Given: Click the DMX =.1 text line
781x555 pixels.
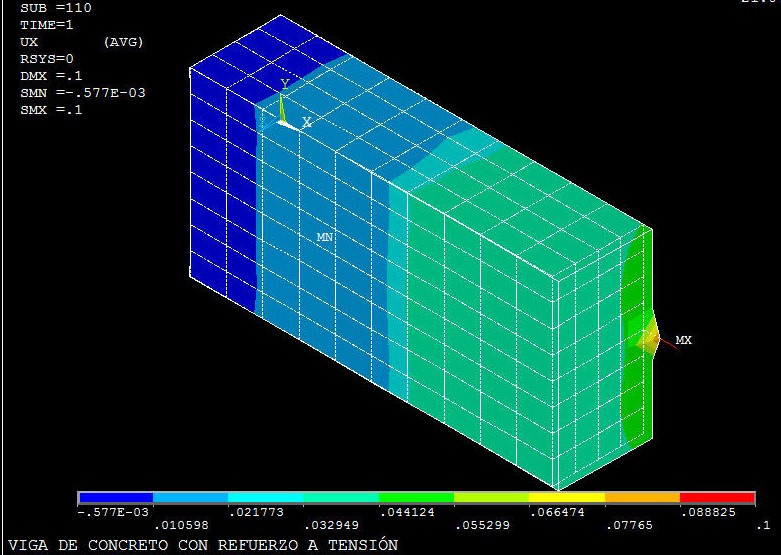Looking at the screenshot, I should tap(51, 76).
